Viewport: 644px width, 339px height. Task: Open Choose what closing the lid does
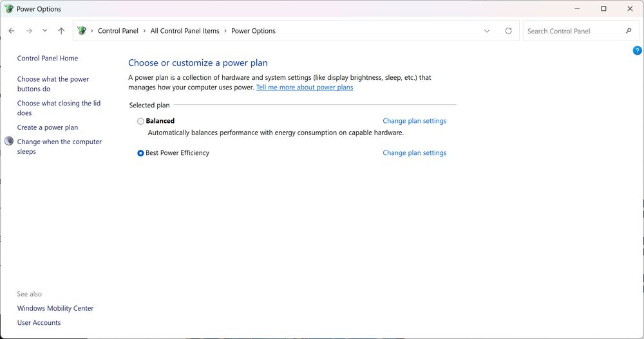click(59, 108)
